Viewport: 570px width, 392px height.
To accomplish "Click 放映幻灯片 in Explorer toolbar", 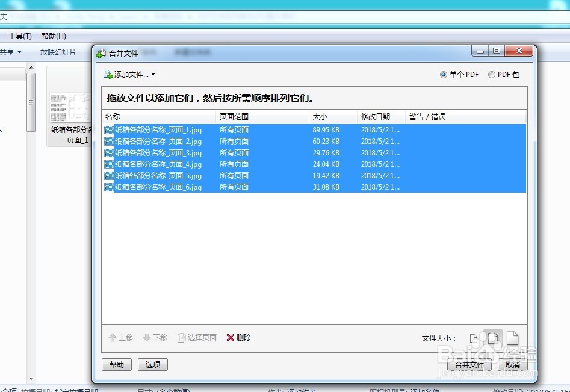I will pyautogui.click(x=58, y=52).
